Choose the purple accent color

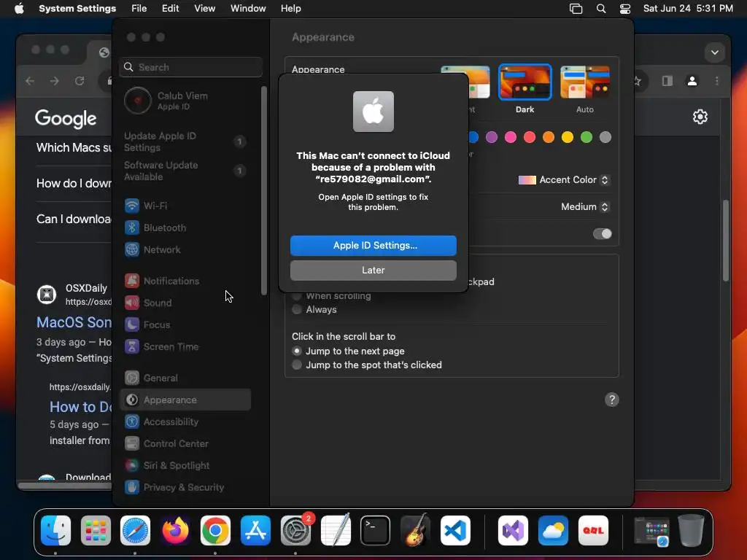tap(492, 138)
